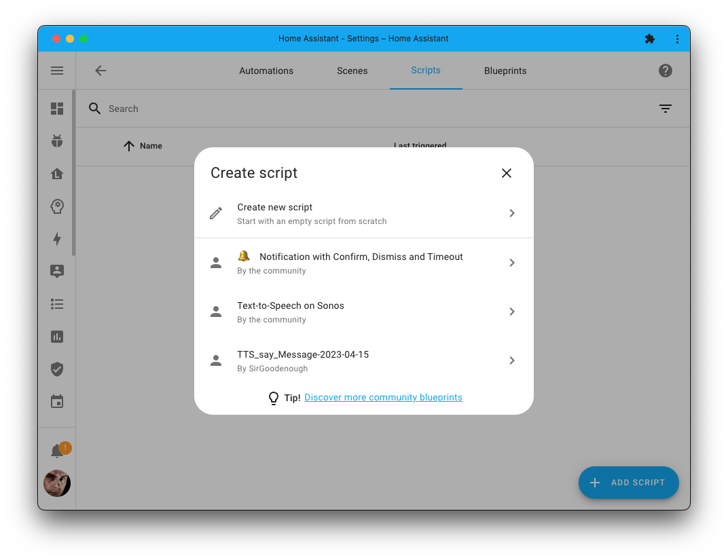728x560 pixels.
Task: Go back with the arrow icon
Action: pos(101,71)
